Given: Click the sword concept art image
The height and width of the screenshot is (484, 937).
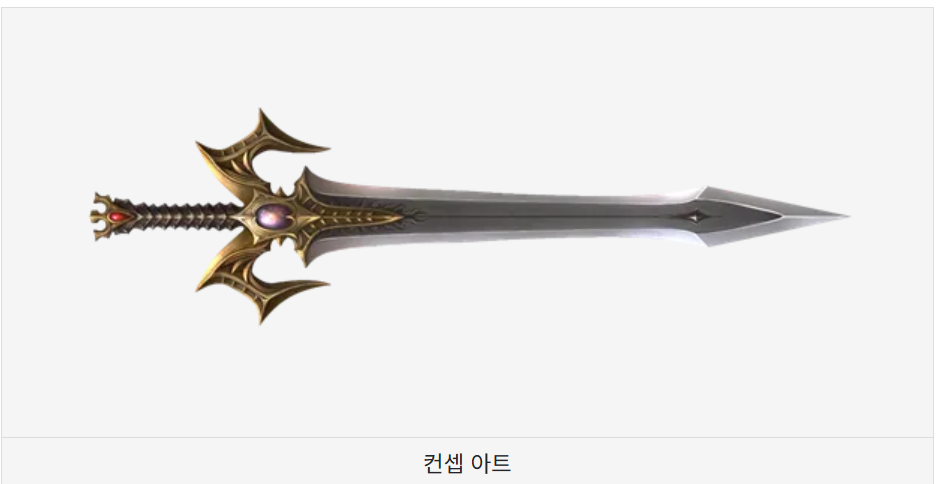Looking at the screenshot, I should [x=470, y=216].
